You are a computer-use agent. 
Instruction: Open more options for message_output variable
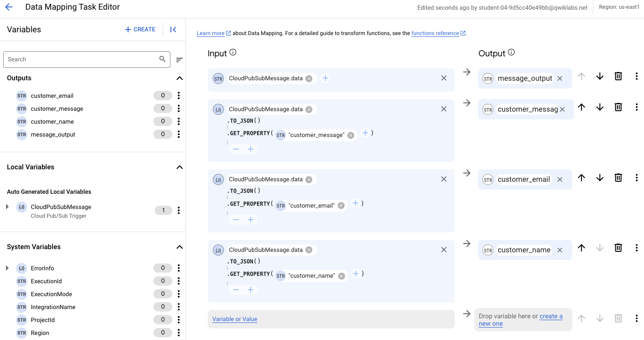[x=179, y=134]
